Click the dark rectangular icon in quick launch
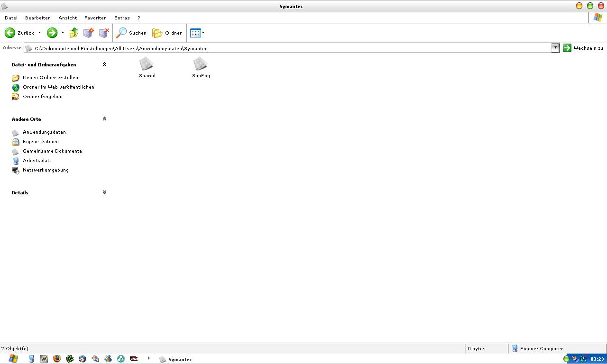The width and height of the screenshot is (607, 364). (134, 359)
